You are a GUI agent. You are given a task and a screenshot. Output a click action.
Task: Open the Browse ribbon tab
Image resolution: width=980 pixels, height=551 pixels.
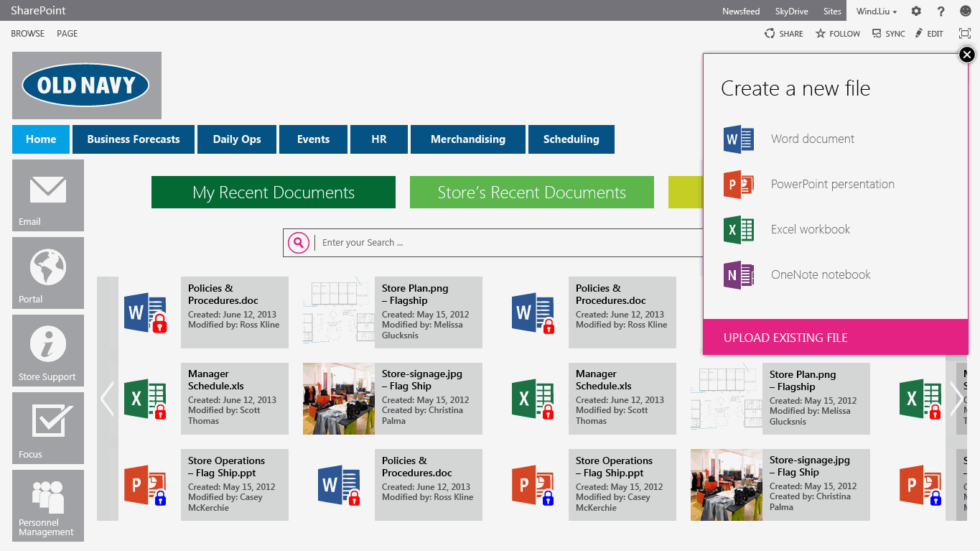(x=27, y=34)
